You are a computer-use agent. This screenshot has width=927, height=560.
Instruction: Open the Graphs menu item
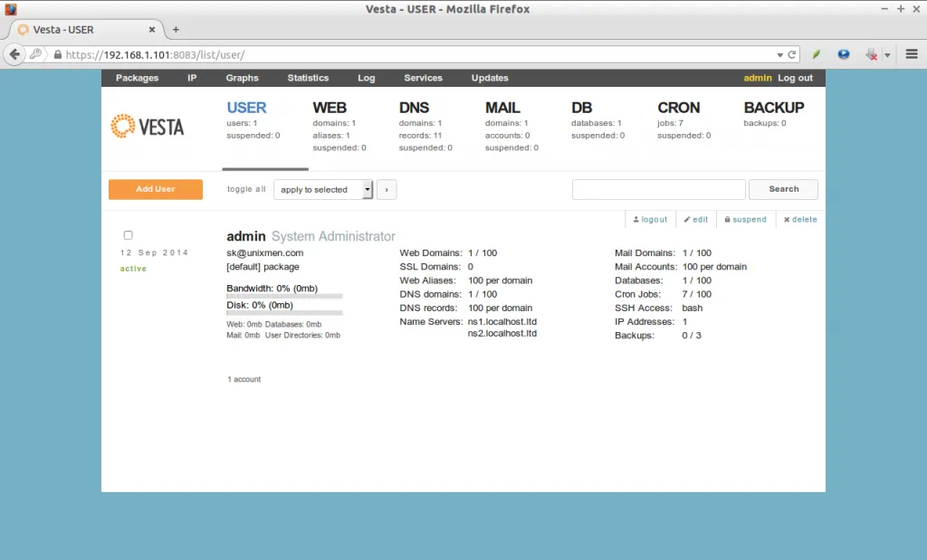243,78
